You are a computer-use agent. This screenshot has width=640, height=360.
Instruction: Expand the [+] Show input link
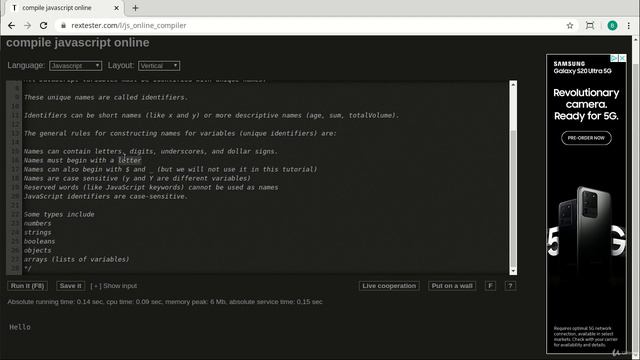(x=113, y=286)
